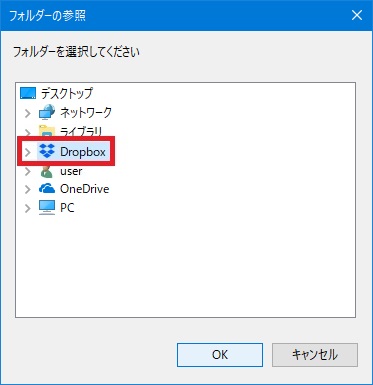Viewport: 373px width, 385px height.
Task: Expand the ネットワーク tree node
Action: (28, 113)
